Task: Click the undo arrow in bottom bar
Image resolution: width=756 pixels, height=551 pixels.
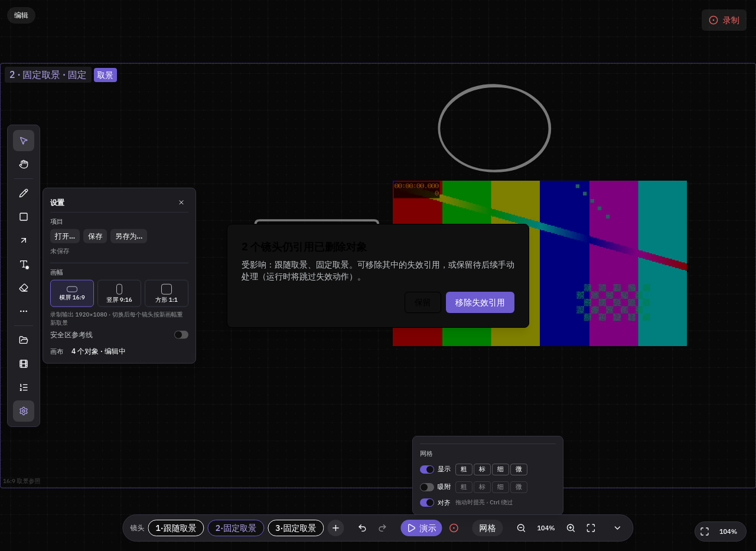Action: tap(362, 528)
